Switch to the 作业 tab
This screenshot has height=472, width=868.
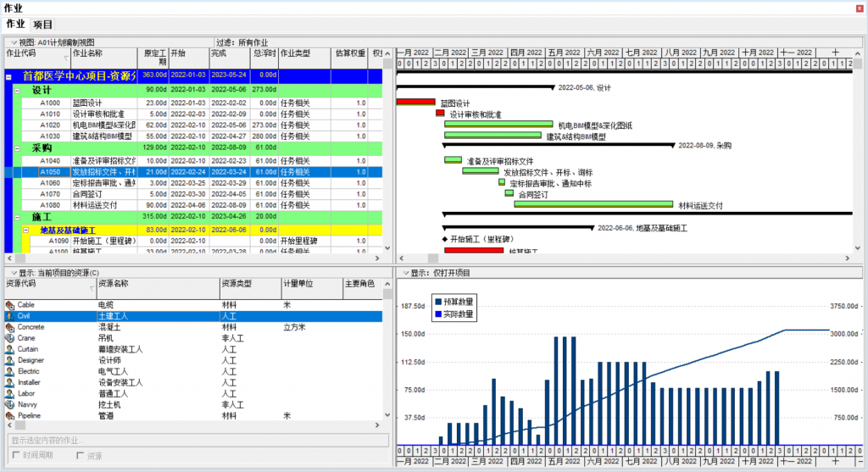click(15, 24)
